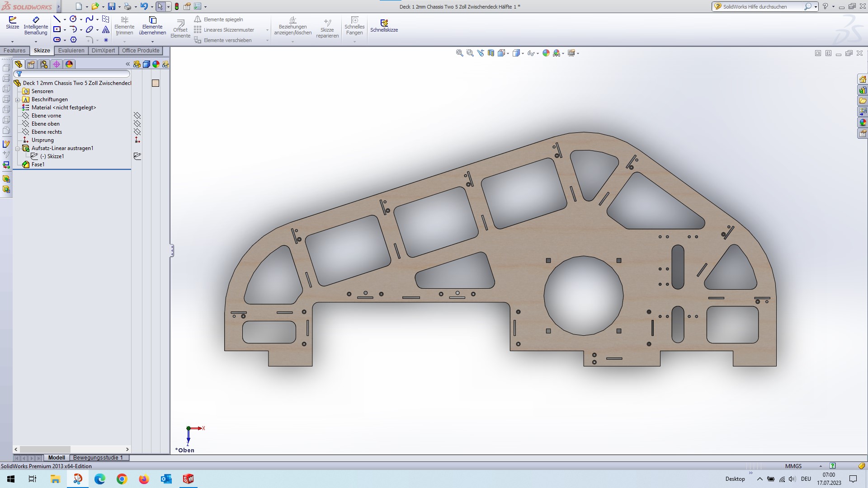Click the part appearance color swatch
Screen dimensions: 868x488
(156, 83)
